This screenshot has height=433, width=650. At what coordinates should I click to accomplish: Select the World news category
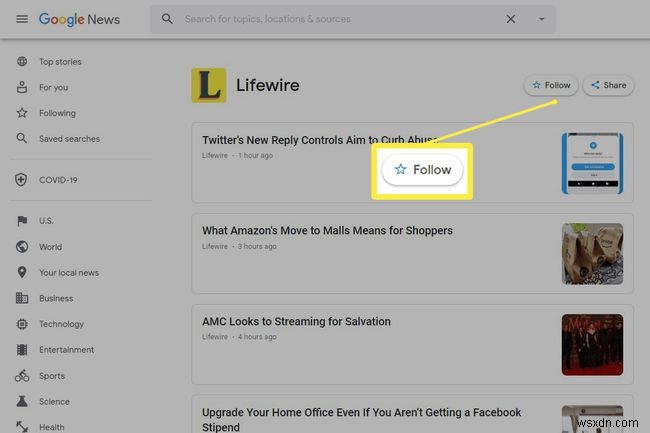coord(51,247)
